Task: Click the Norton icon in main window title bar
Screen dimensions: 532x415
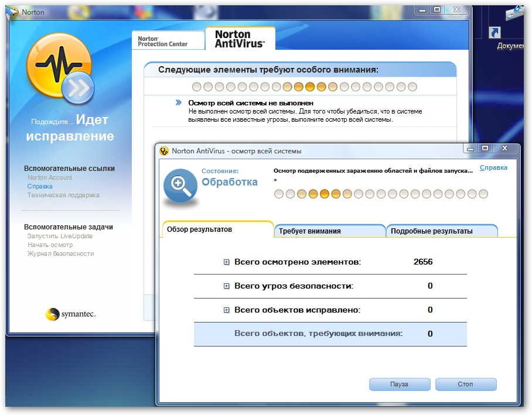Action: pos(13,12)
